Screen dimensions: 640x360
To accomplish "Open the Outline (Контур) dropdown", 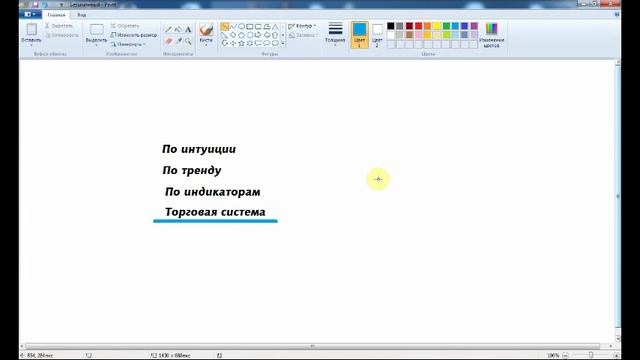I will [302, 26].
